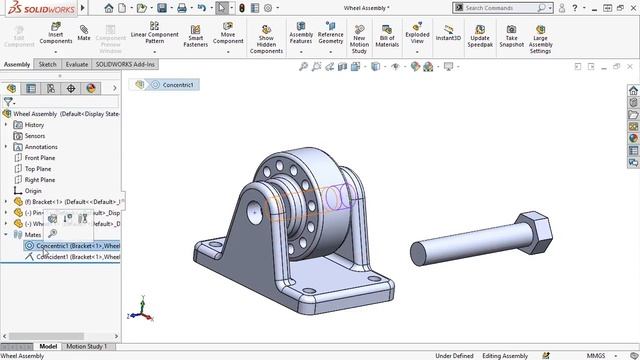Image resolution: width=640 pixels, height=360 pixels.
Task: Open Appearances in task pane
Action: (x=633, y=138)
